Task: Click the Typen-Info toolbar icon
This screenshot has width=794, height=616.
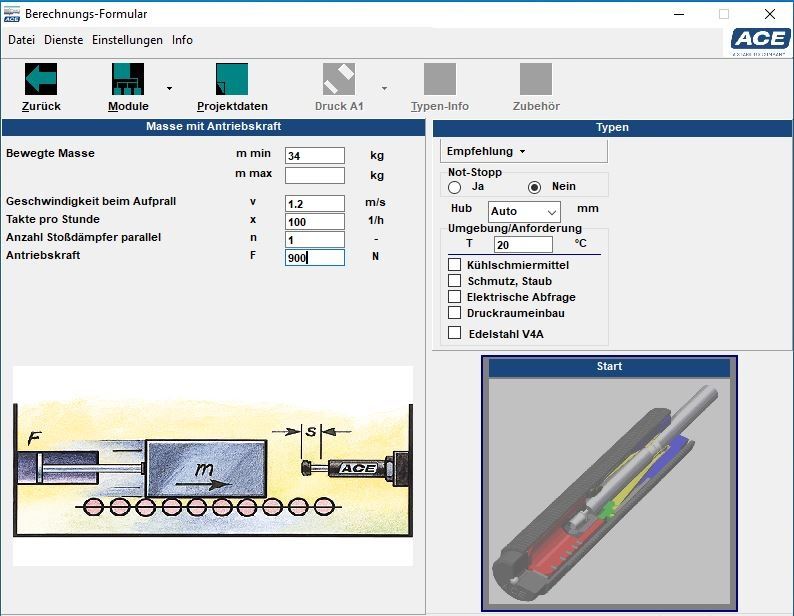Action: tap(440, 79)
